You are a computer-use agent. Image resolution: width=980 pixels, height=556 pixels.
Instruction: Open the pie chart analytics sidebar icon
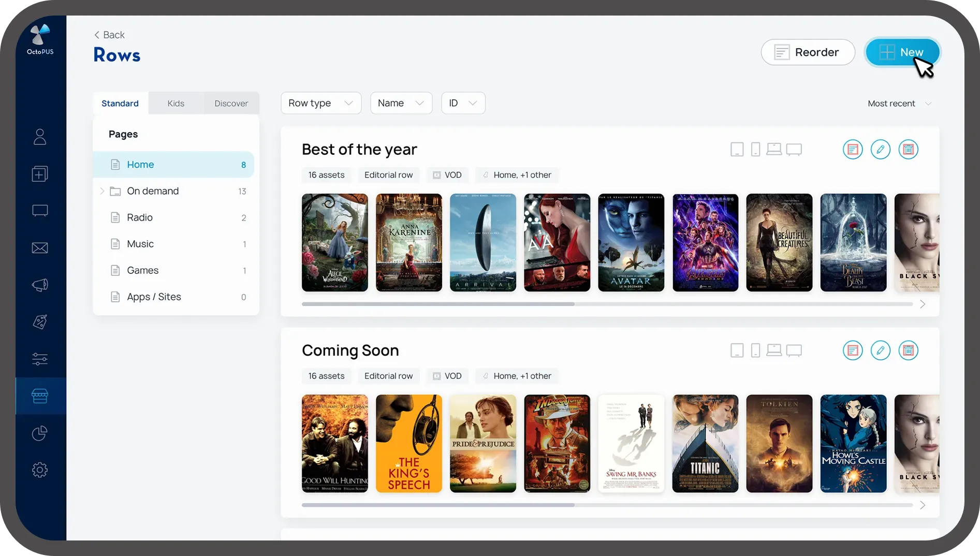[x=40, y=433]
